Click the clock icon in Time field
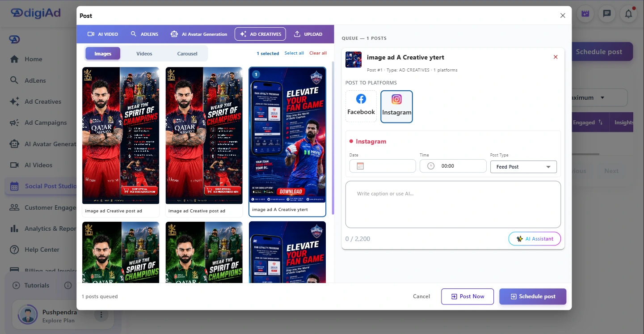Viewport: 644px width, 334px height. point(431,166)
